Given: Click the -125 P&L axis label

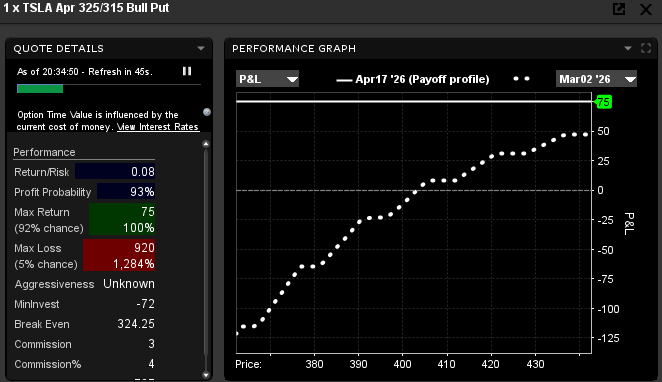Looking at the screenshot, I should 608,338.
